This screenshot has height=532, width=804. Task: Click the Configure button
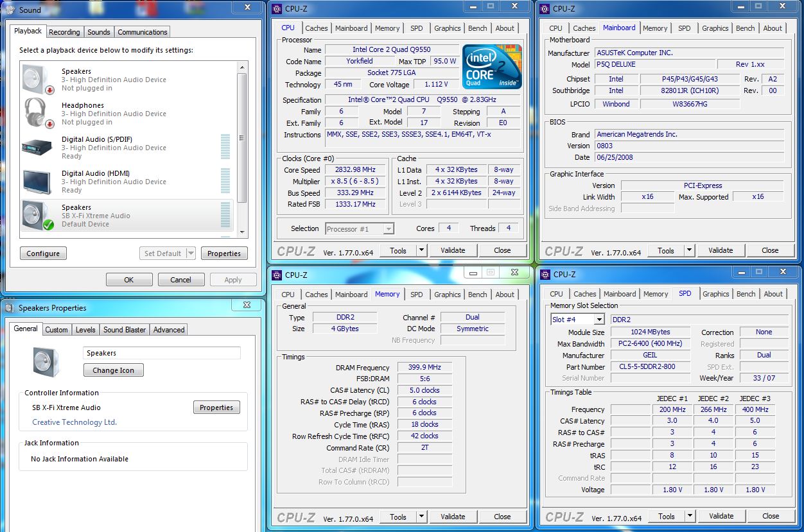[43, 253]
